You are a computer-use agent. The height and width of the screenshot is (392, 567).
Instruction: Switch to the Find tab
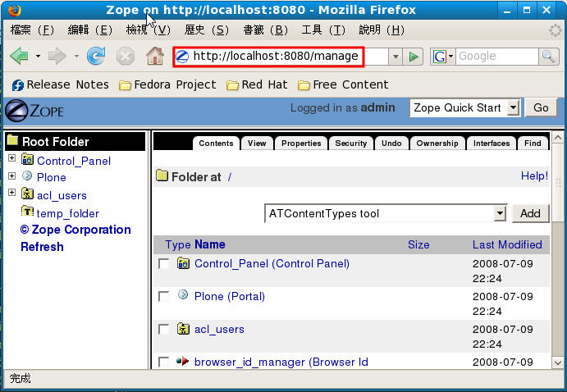[533, 143]
